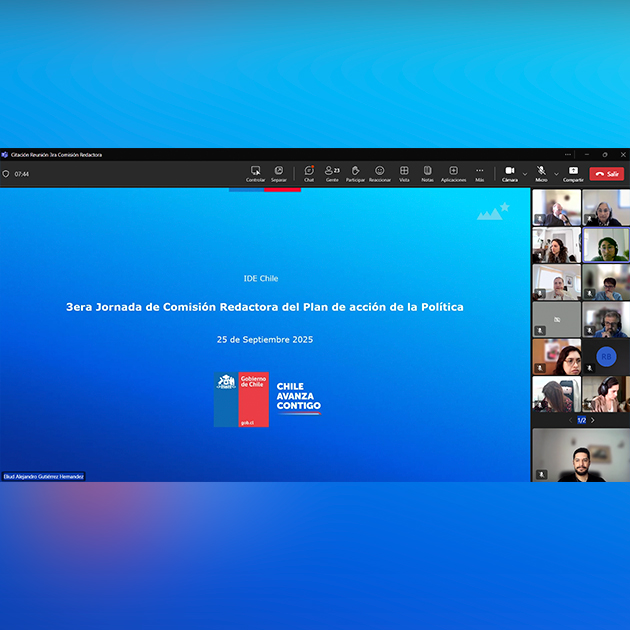Leave the meeting with the Salir button
The height and width of the screenshot is (630, 630).
point(607,174)
